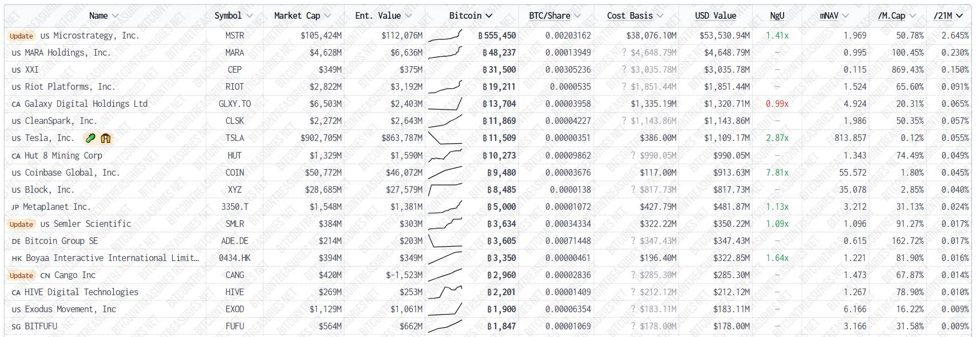Click the MSTR ticker symbol
Image resolution: width=980 pixels, height=337 pixels.
(235, 36)
